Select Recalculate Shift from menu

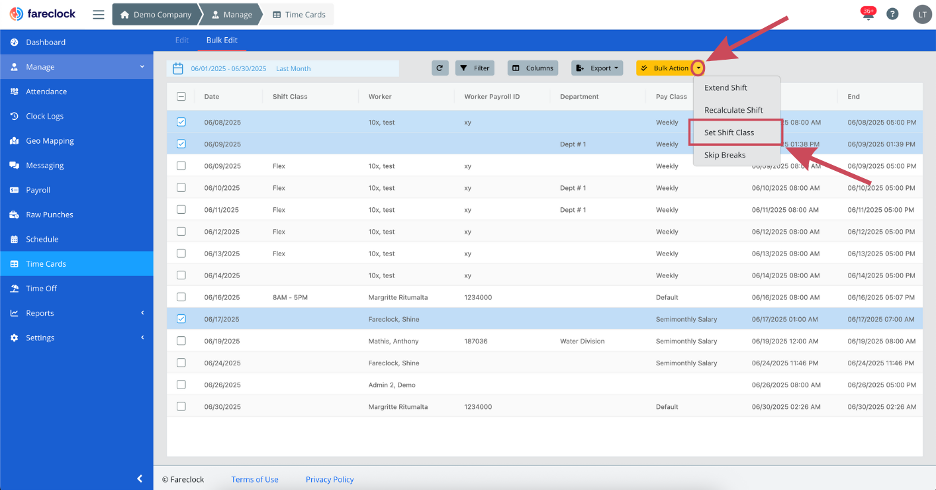pyautogui.click(x=733, y=110)
